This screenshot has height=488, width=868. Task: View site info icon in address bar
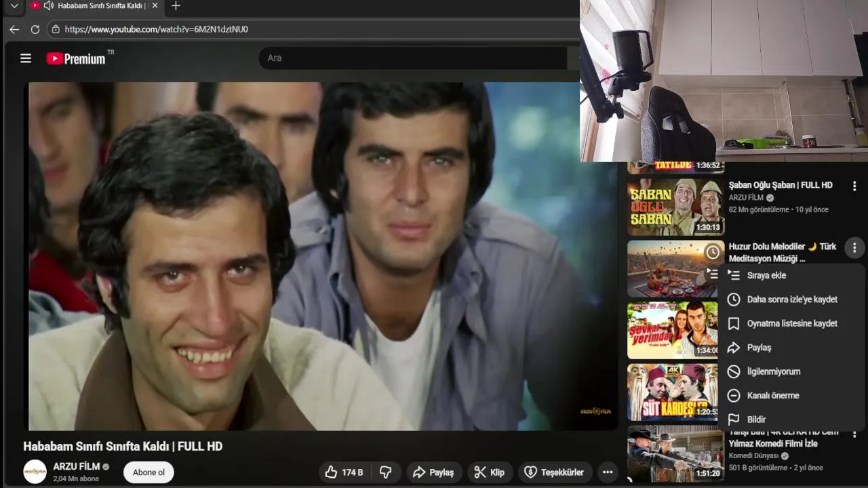pyautogui.click(x=55, y=29)
